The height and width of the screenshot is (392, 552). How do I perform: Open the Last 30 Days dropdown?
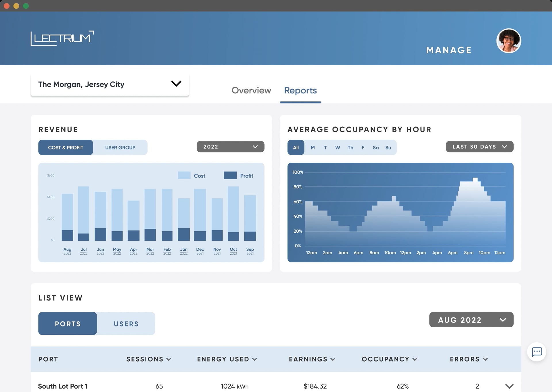pos(479,147)
